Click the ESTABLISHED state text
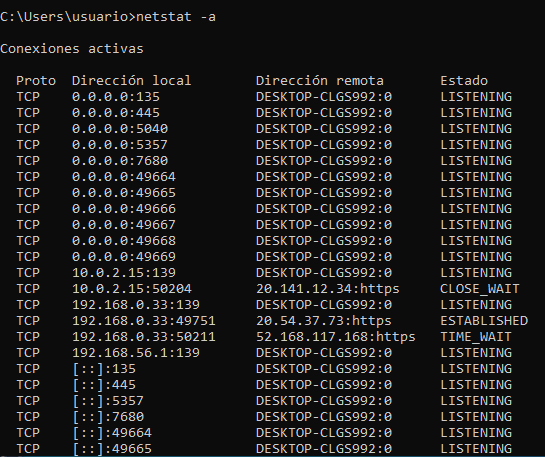This screenshot has width=545, height=457. (484, 320)
